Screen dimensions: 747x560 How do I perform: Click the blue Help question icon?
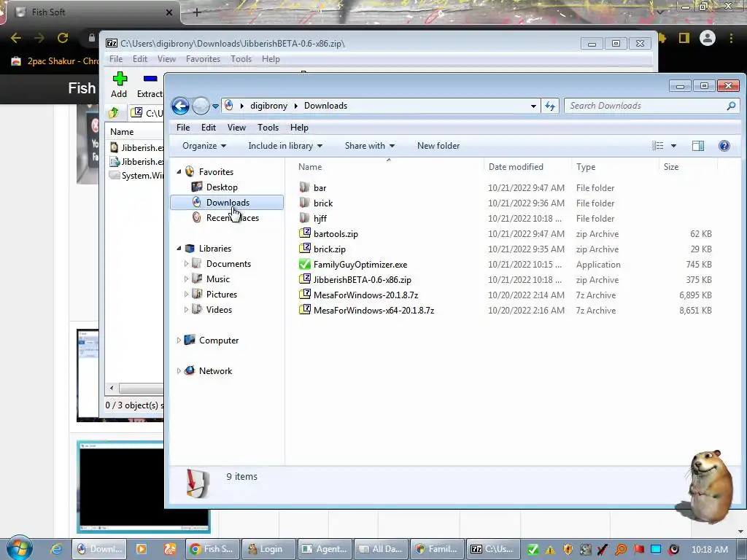[724, 146]
